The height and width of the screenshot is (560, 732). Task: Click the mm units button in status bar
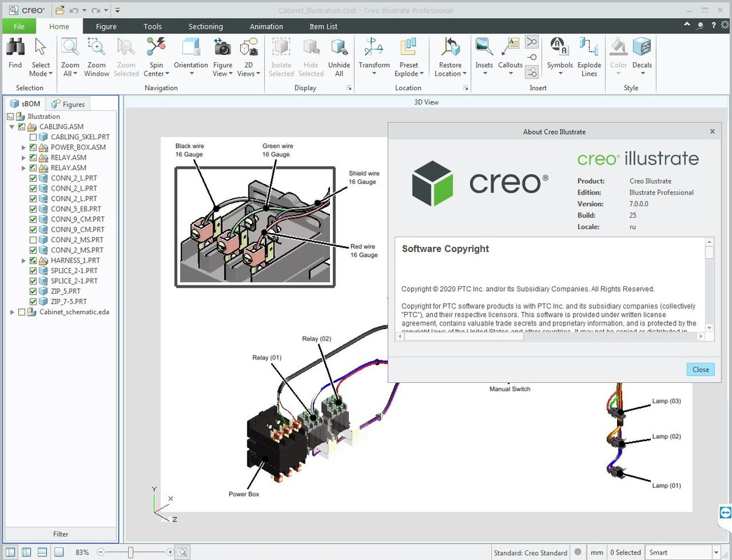click(597, 552)
